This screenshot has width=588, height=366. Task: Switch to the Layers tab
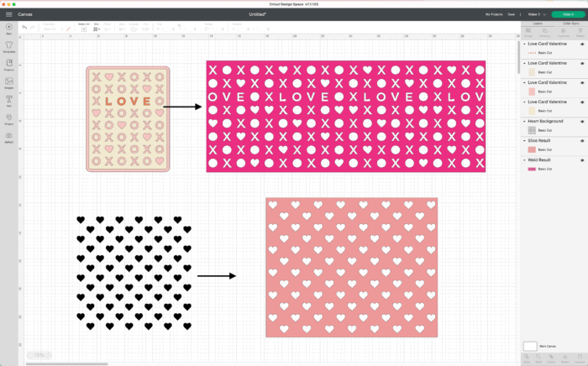click(537, 24)
